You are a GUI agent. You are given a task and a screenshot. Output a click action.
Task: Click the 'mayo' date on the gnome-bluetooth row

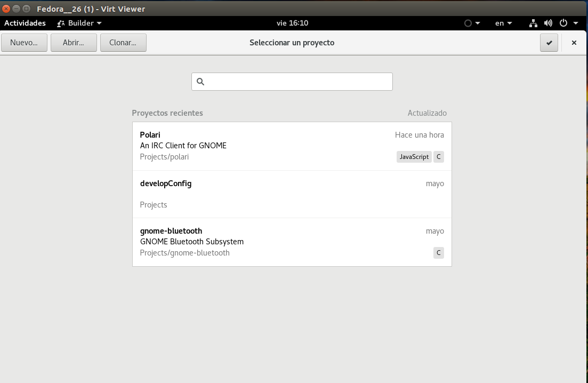(x=434, y=232)
